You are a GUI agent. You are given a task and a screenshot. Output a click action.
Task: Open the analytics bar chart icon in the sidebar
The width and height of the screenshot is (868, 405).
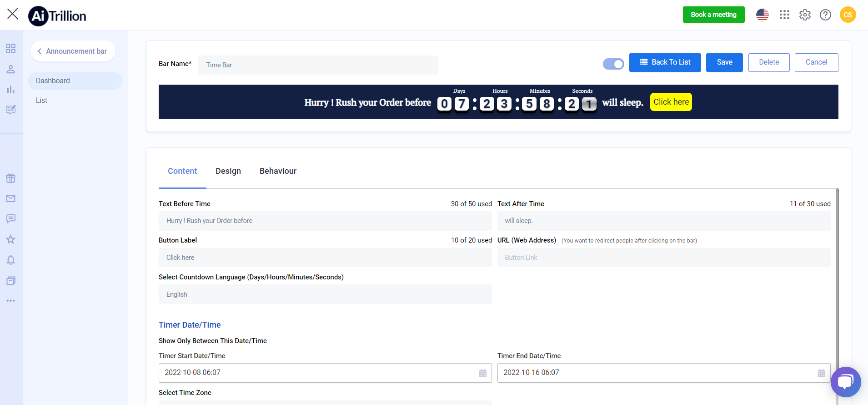(x=11, y=90)
